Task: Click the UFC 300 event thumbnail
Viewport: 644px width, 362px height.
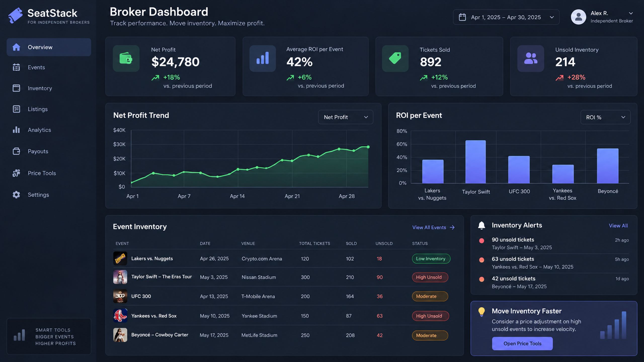Action: point(120,296)
